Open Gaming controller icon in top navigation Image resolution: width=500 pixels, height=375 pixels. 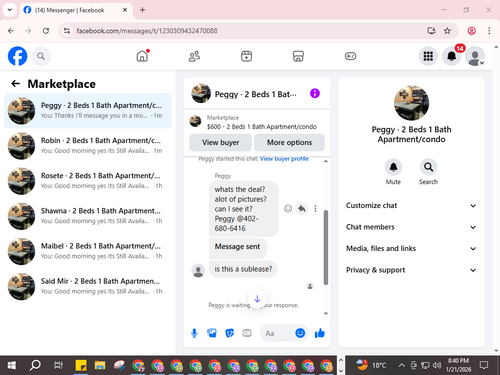pyautogui.click(x=350, y=56)
